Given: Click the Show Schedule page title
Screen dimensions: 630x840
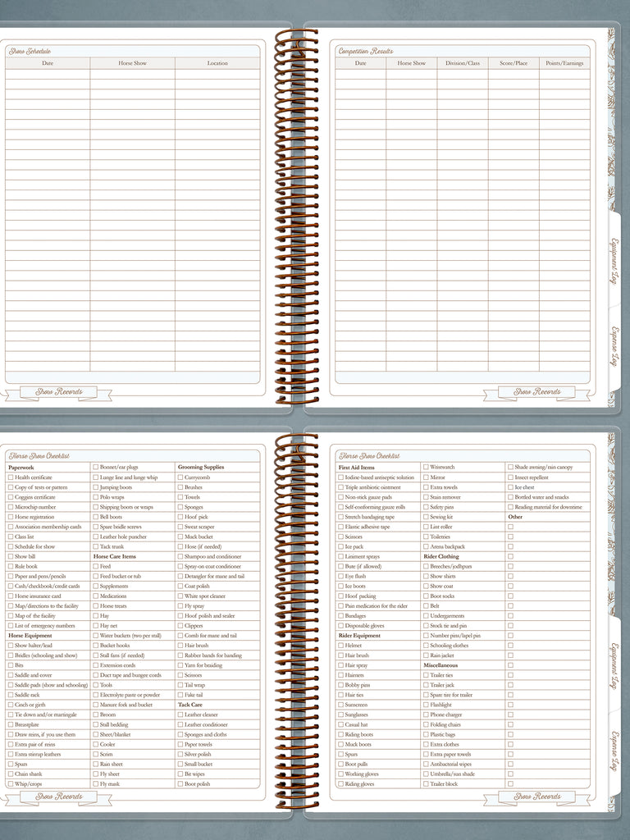Looking at the screenshot, I should pyautogui.click(x=30, y=52).
